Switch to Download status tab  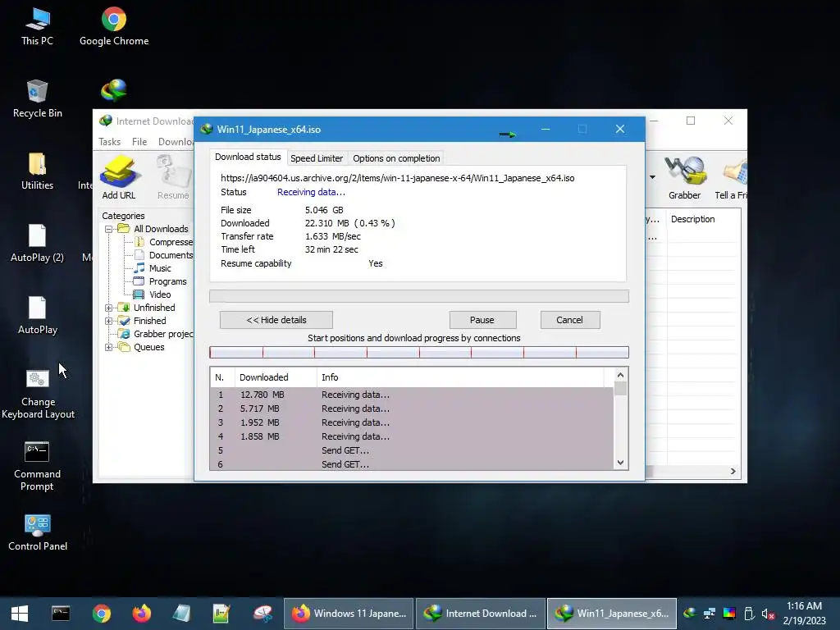click(x=248, y=157)
